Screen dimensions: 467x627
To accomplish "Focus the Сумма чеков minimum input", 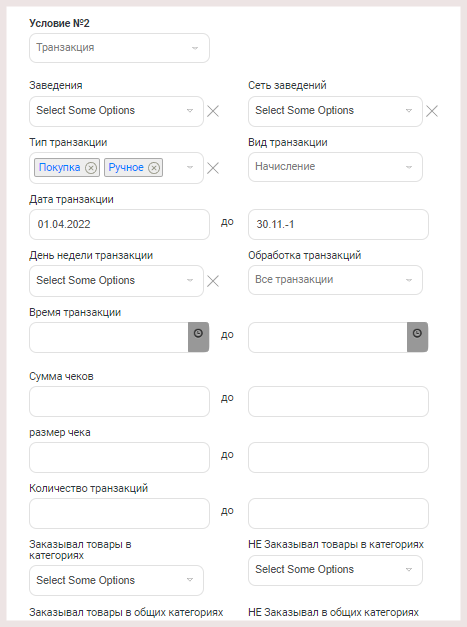I will (119, 401).
